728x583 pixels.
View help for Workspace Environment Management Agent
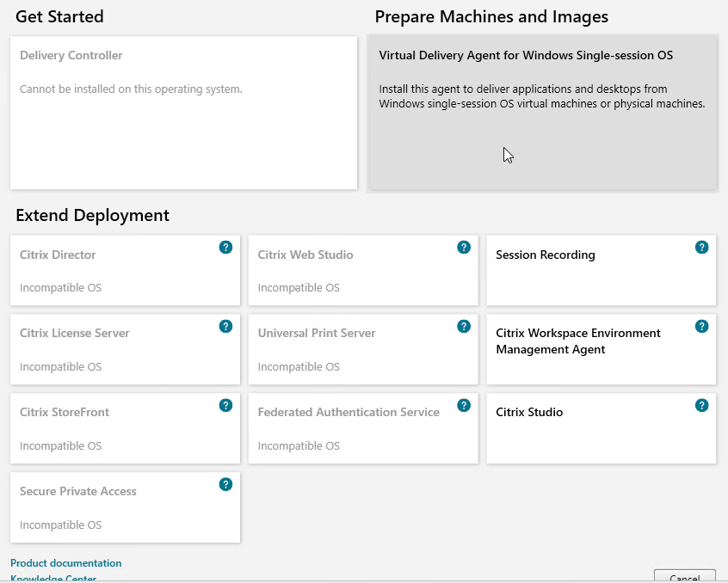(x=701, y=327)
